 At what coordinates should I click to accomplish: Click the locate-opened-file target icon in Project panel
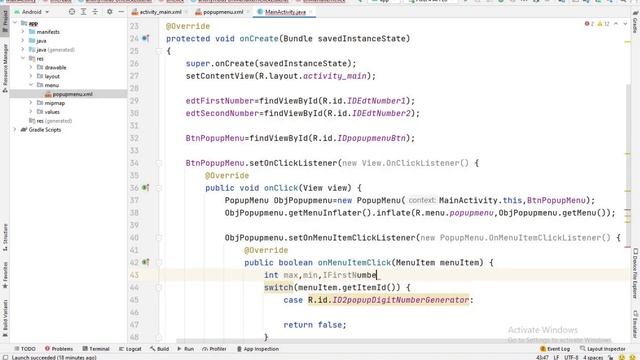click(x=72, y=12)
